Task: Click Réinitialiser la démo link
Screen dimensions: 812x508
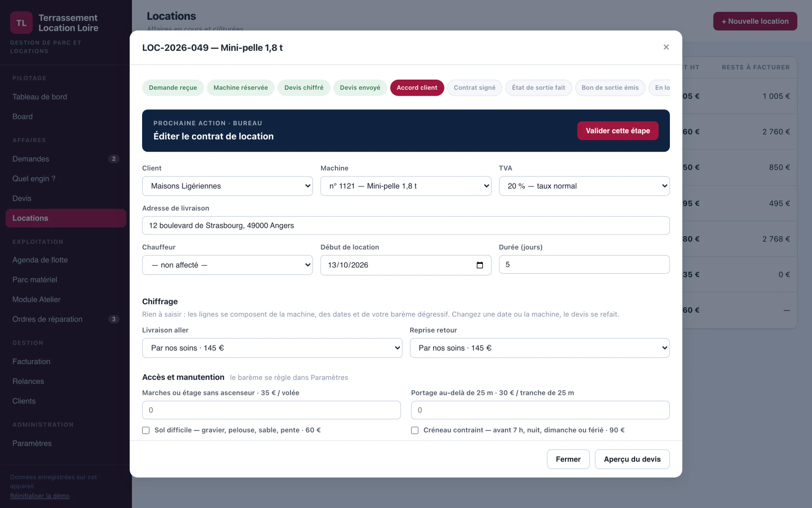Action: click(40, 496)
